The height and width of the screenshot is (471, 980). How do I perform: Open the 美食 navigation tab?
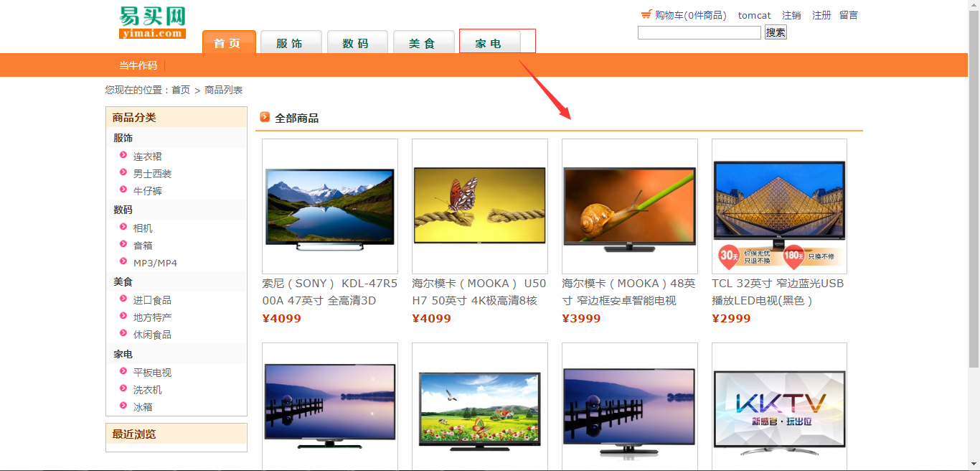click(423, 42)
